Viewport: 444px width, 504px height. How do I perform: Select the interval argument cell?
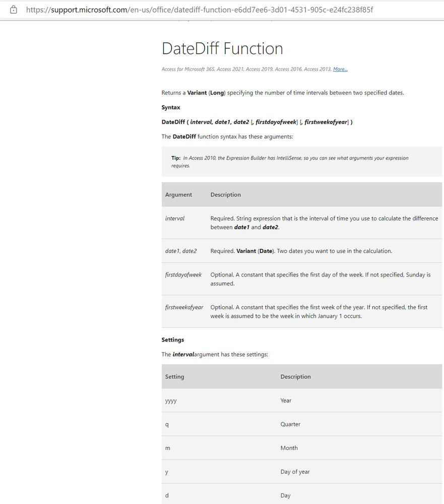175,218
